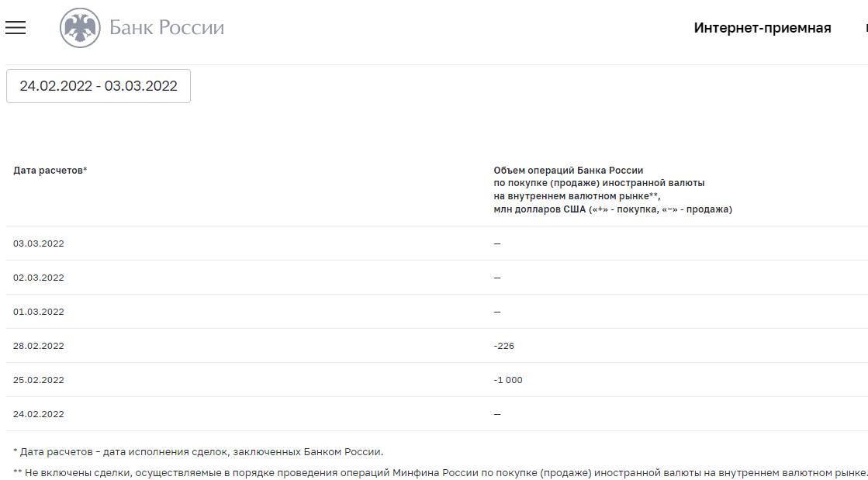This screenshot has width=868, height=480.
Task: Click the Bank of Russia eagle emblem
Action: [80, 29]
